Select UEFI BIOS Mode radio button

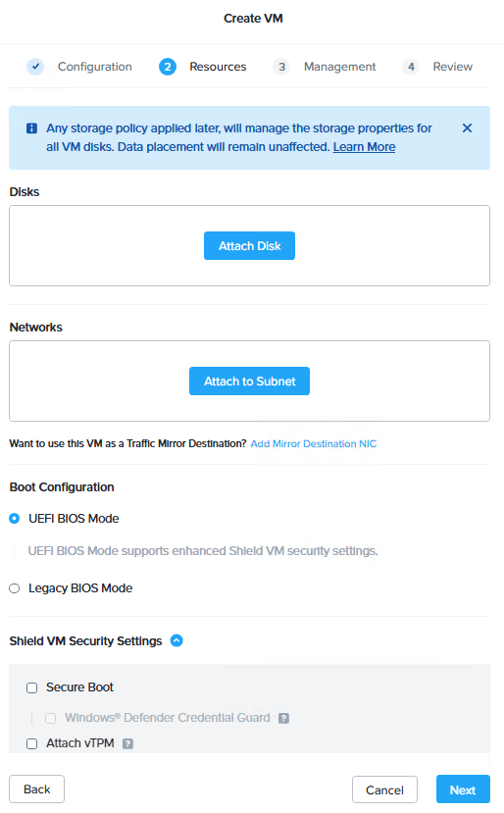15,519
